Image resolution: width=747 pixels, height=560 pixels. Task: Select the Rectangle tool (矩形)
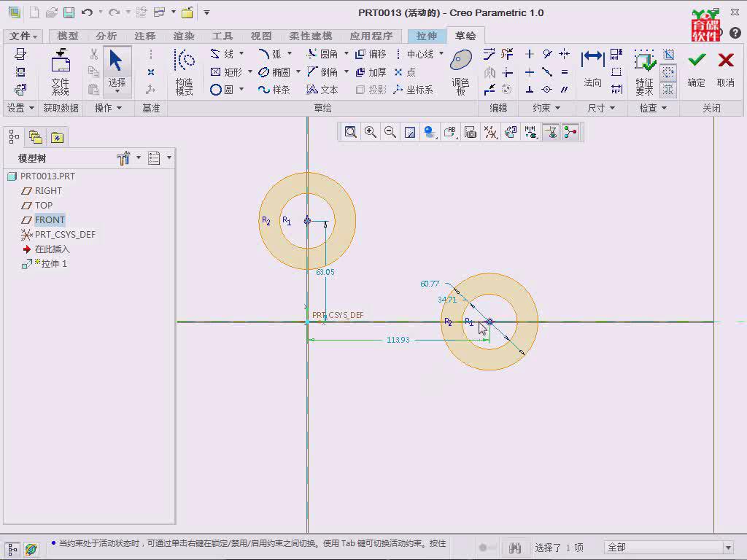tap(227, 72)
